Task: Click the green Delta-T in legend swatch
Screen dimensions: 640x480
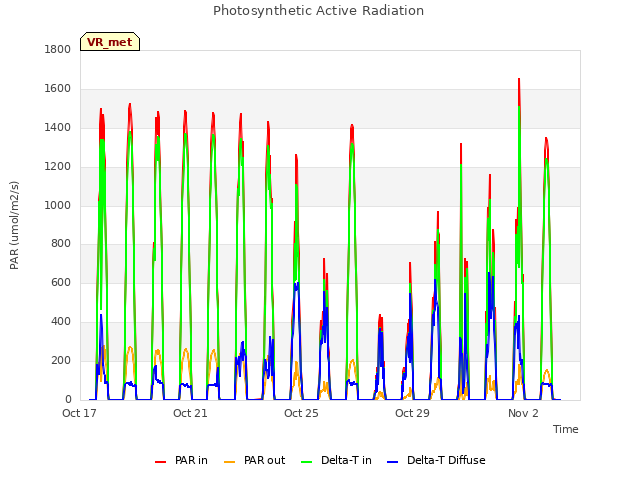Action: coord(307,462)
